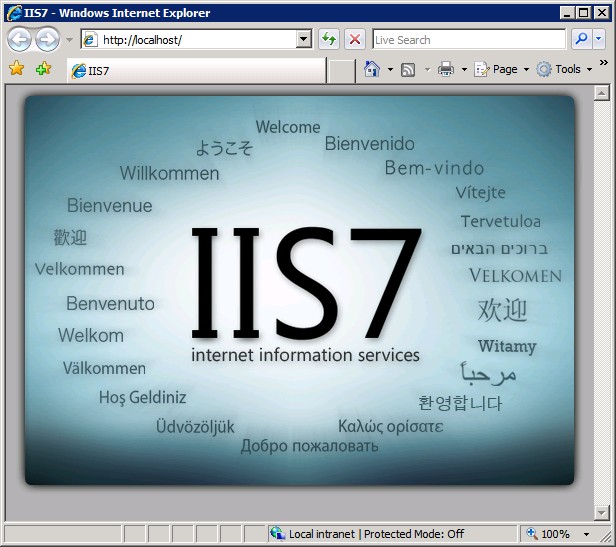The height and width of the screenshot is (547, 616).
Task: Click scrollbar up arrow
Action: point(601,93)
